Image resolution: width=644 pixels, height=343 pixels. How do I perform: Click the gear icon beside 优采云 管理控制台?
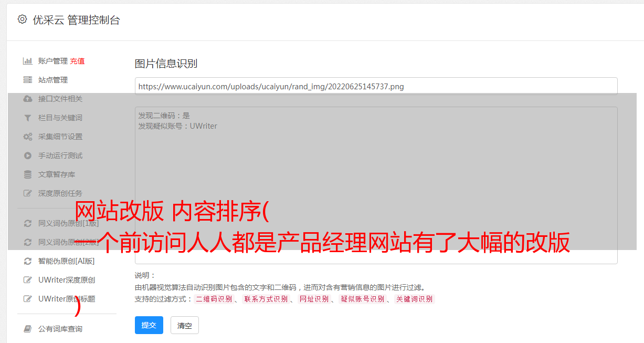[22, 20]
